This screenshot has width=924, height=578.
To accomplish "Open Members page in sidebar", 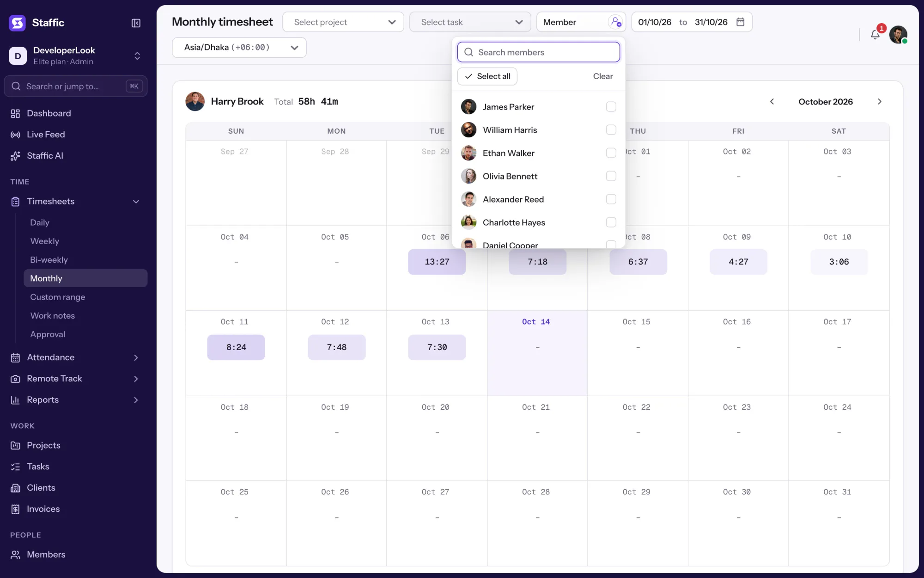I will coord(75,554).
